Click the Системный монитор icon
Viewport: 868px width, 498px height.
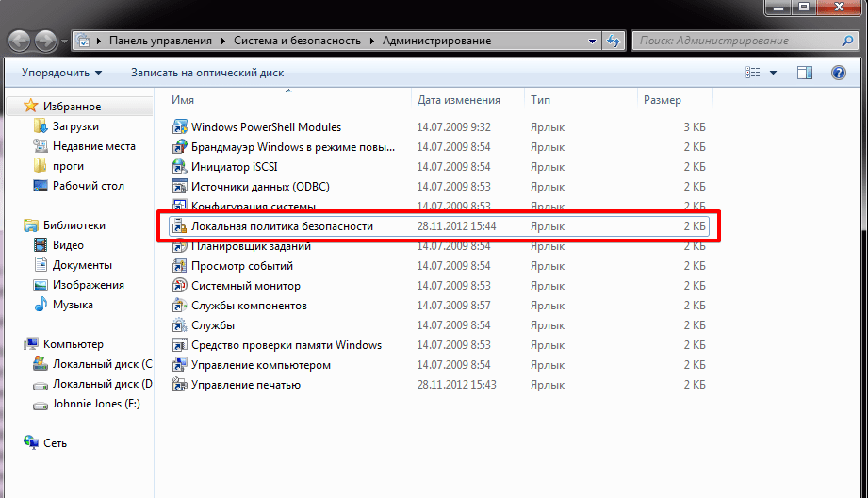tap(179, 286)
